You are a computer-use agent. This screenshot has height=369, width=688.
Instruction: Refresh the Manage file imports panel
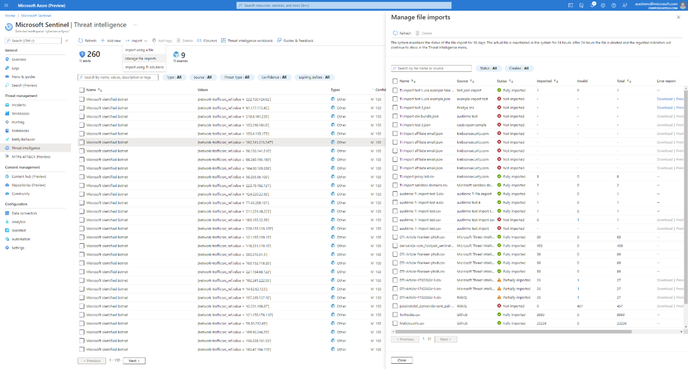tap(402, 33)
